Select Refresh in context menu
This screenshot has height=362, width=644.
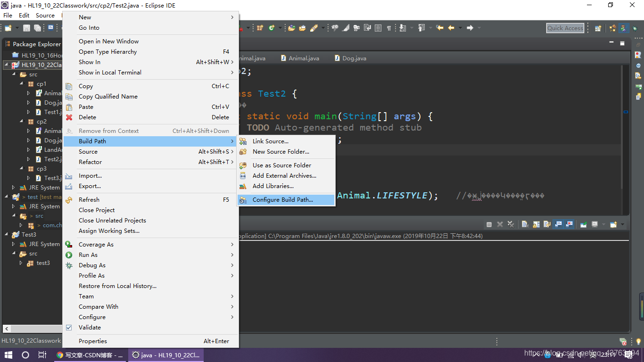point(151,200)
